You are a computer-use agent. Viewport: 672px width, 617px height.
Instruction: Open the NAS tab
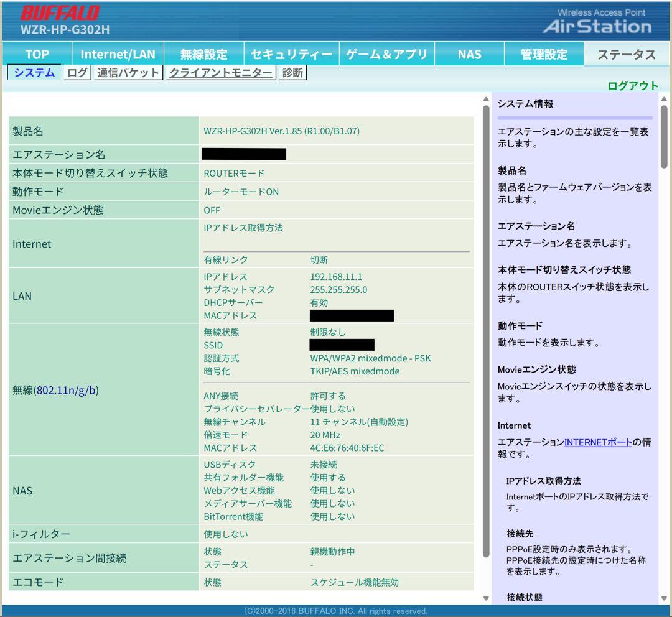point(469,54)
